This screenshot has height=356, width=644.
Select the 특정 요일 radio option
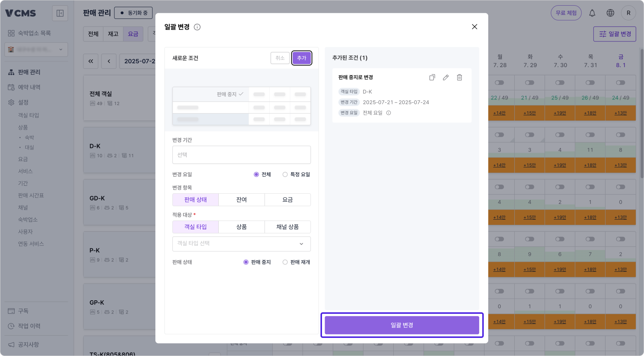(x=285, y=174)
